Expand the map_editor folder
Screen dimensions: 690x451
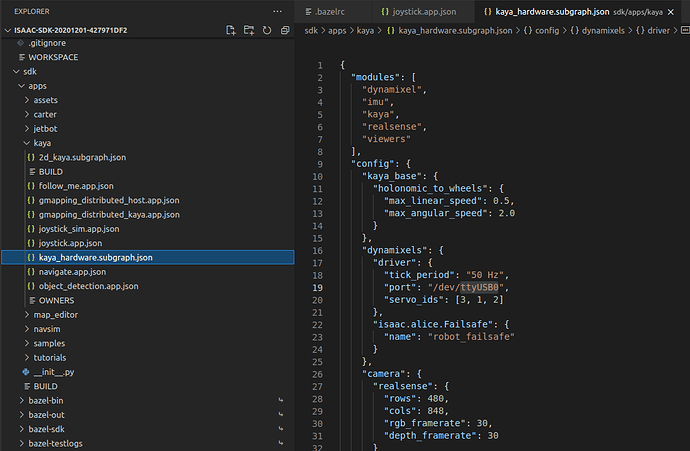point(27,315)
